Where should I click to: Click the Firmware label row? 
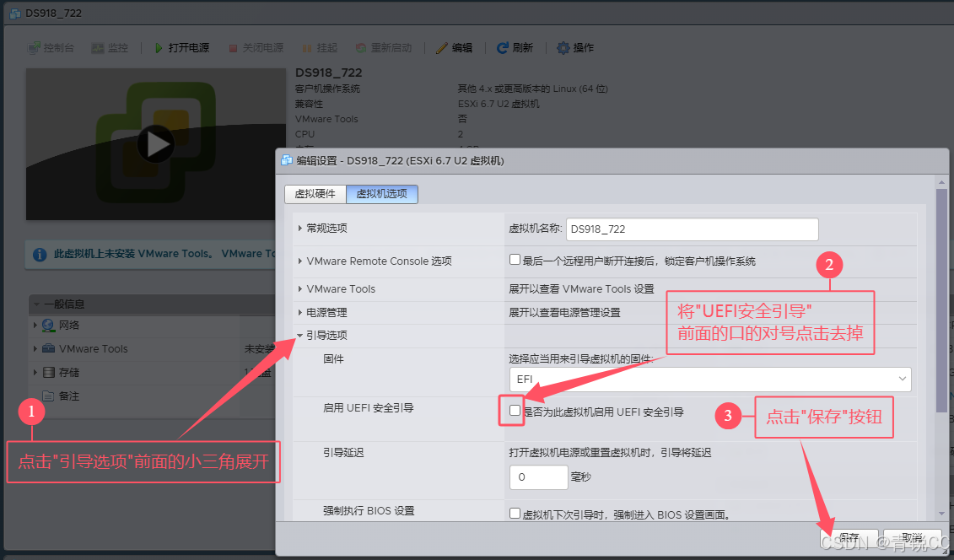pyautogui.click(x=333, y=358)
